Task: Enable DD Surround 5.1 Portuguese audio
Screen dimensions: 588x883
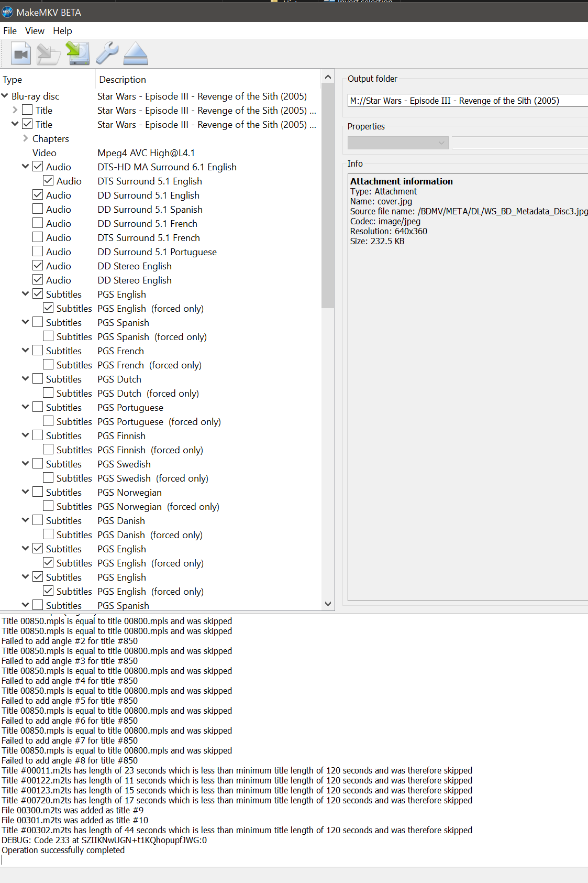Action: click(x=38, y=252)
